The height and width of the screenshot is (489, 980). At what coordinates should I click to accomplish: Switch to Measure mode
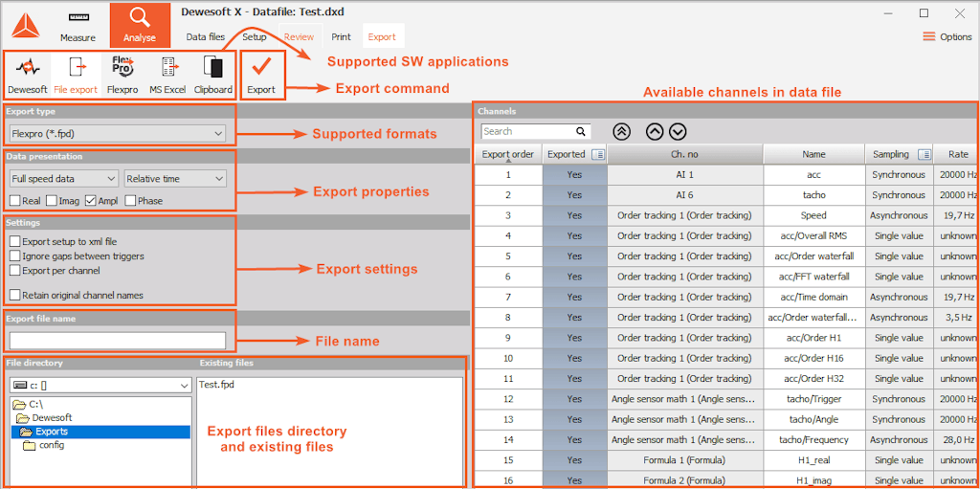pos(78,26)
